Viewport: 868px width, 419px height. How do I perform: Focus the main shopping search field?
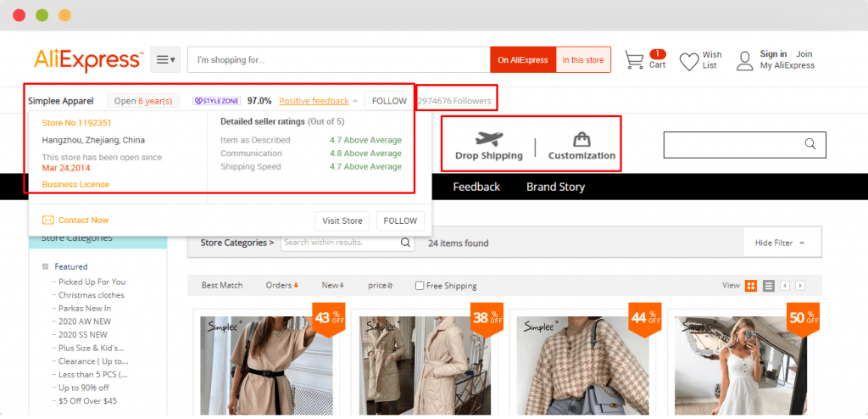click(x=339, y=60)
